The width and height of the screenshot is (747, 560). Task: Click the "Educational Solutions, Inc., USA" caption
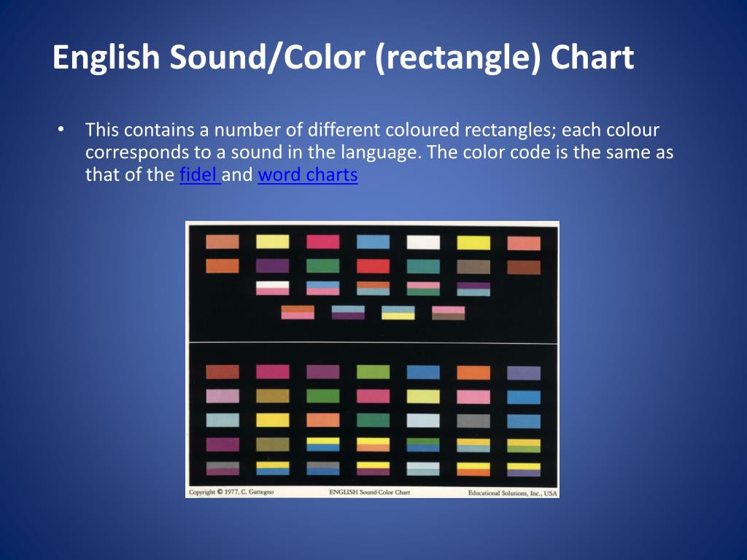point(513,493)
